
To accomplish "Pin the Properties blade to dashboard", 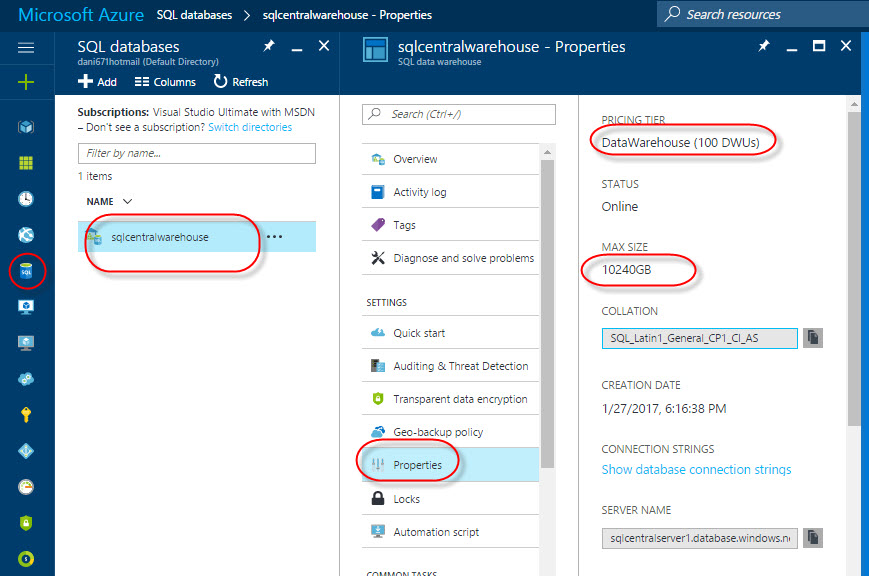I will click(x=763, y=47).
